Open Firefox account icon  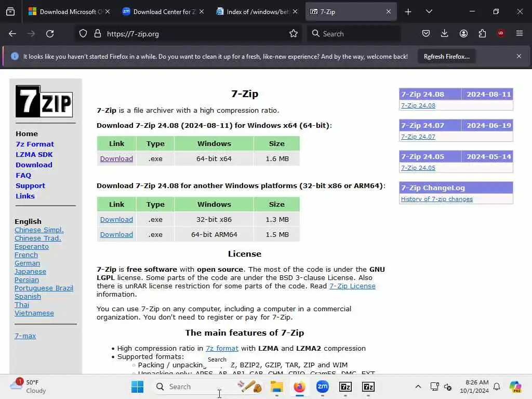click(463, 33)
